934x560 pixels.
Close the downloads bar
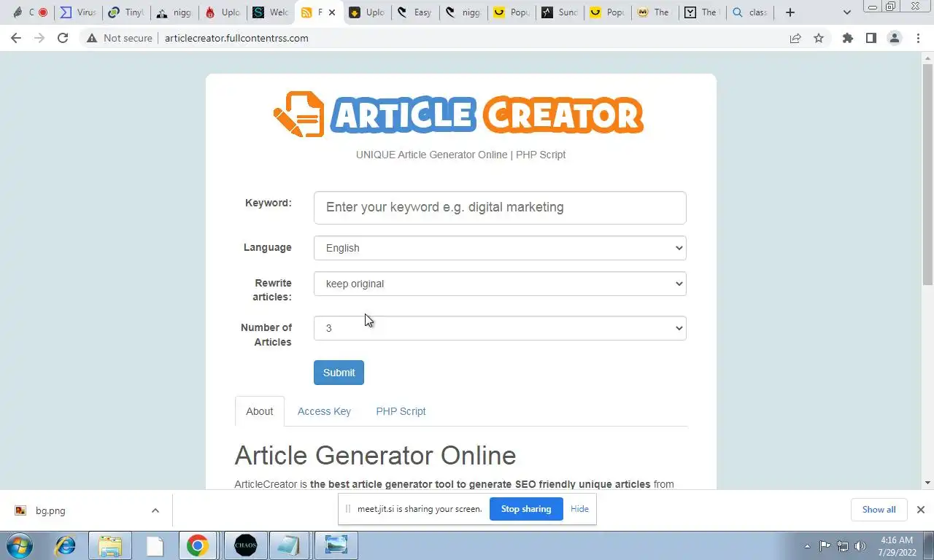pos(920,510)
